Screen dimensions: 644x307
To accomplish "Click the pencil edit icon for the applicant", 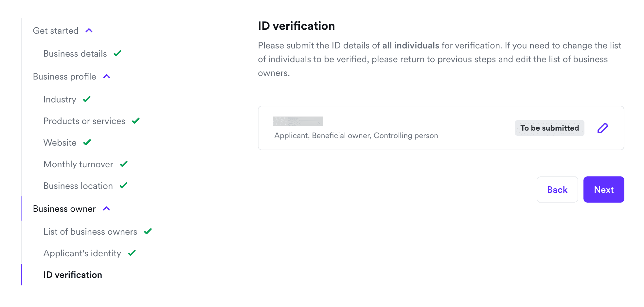I will click(x=602, y=128).
